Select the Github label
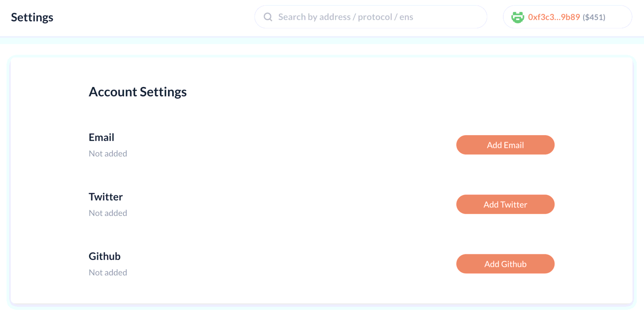 point(104,256)
